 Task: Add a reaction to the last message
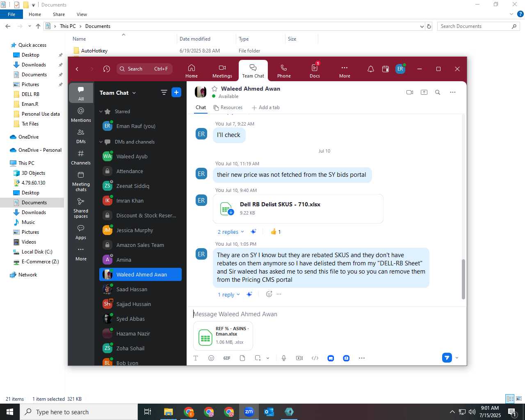coord(269,294)
